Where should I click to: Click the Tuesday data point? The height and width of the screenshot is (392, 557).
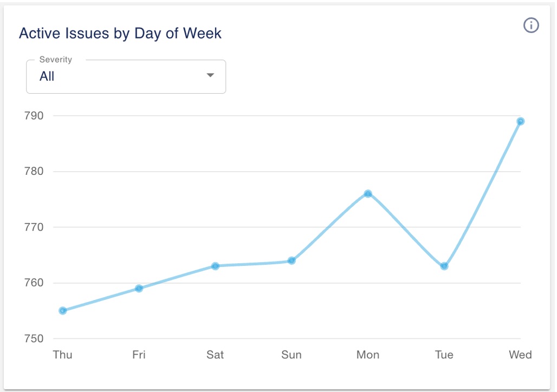pos(444,266)
